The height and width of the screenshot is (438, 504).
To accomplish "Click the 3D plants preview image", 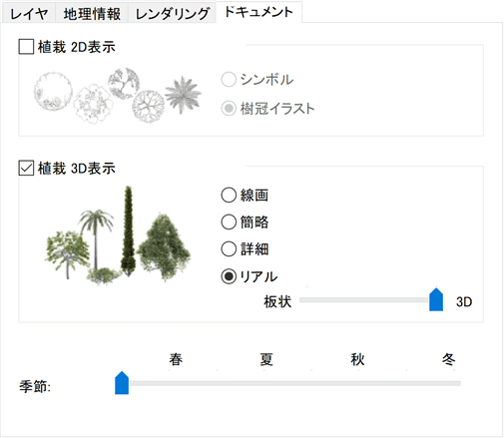I will [x=118, y=235].
